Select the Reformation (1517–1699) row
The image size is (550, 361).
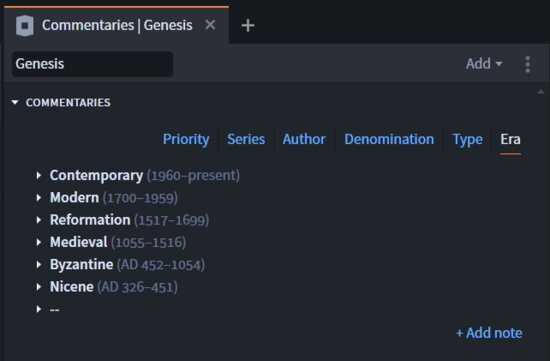pos(129,220)
